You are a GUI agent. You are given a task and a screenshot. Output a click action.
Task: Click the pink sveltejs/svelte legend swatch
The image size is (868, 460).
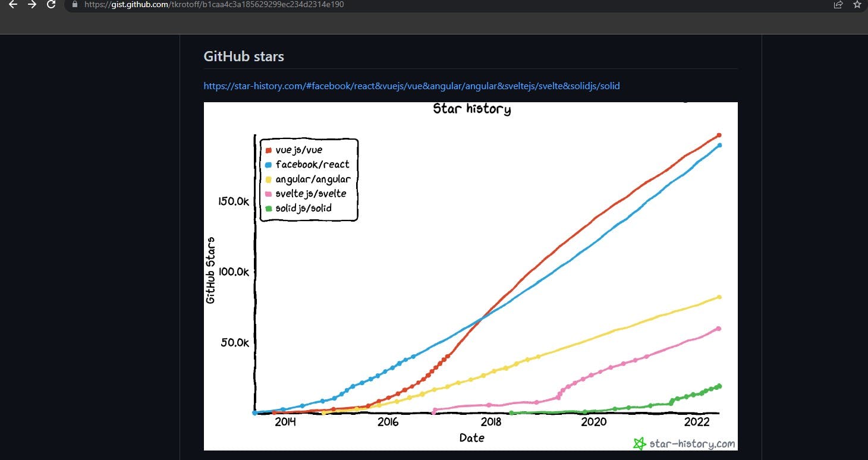click(268, 194)
